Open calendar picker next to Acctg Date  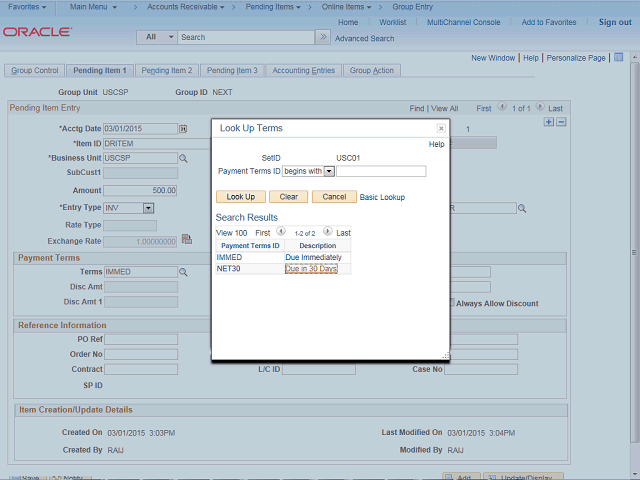click(183, 129)
